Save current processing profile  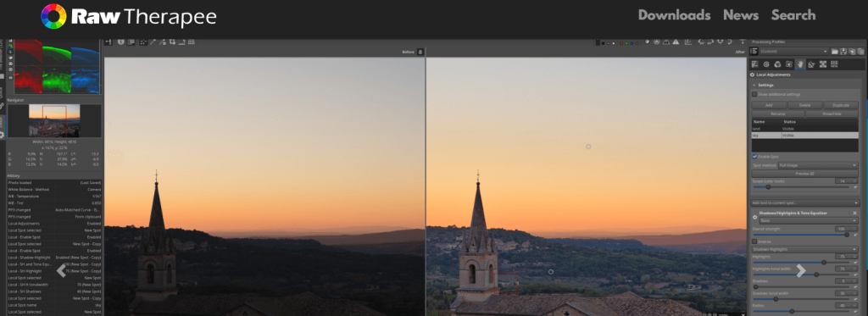point(843,51)
